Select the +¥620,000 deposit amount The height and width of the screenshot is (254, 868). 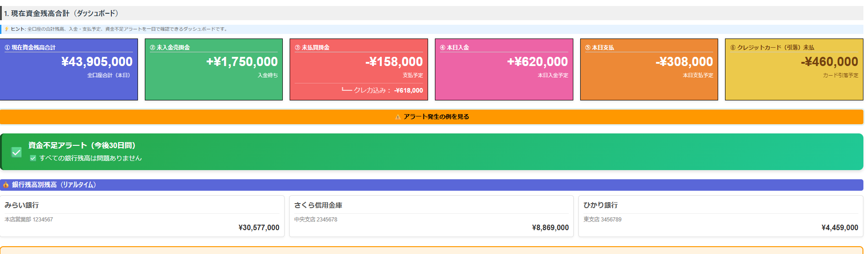(x=538, y=61)
